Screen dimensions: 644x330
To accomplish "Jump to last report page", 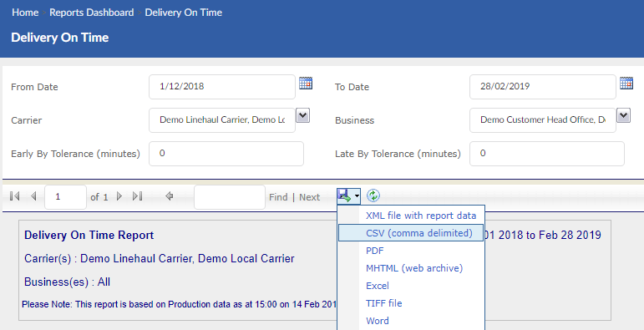I will 138,196.
